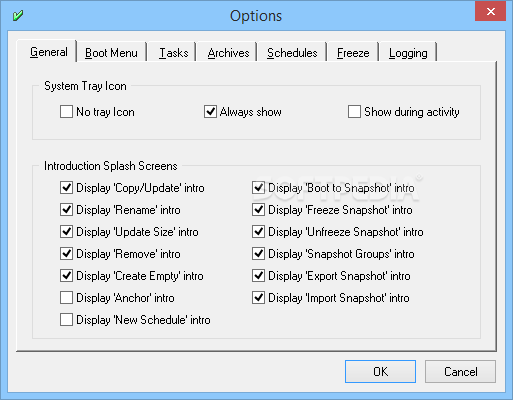
Task: Open the Freeze tab
Action: (353, 53)
